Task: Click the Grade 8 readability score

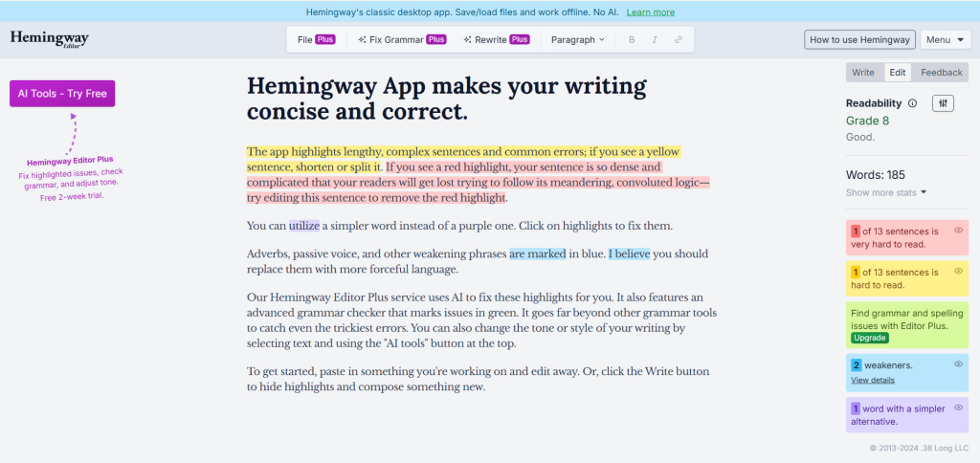Action: point(867,121)
